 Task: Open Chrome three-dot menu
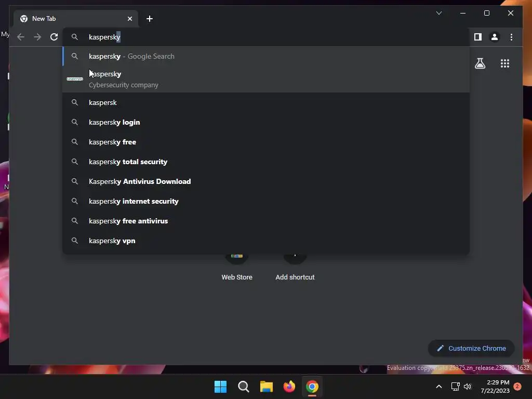pyautogui.click(x=511, y=37)
